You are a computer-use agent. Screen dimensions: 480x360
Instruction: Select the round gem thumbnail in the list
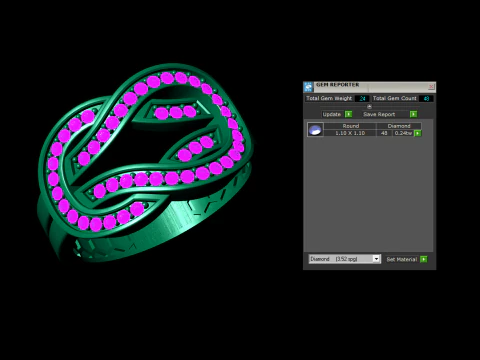click(315, 129)
